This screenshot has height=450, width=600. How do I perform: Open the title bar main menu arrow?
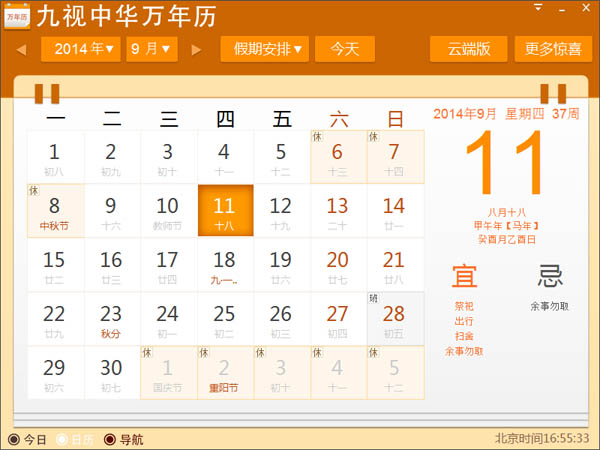click(539, 8)
